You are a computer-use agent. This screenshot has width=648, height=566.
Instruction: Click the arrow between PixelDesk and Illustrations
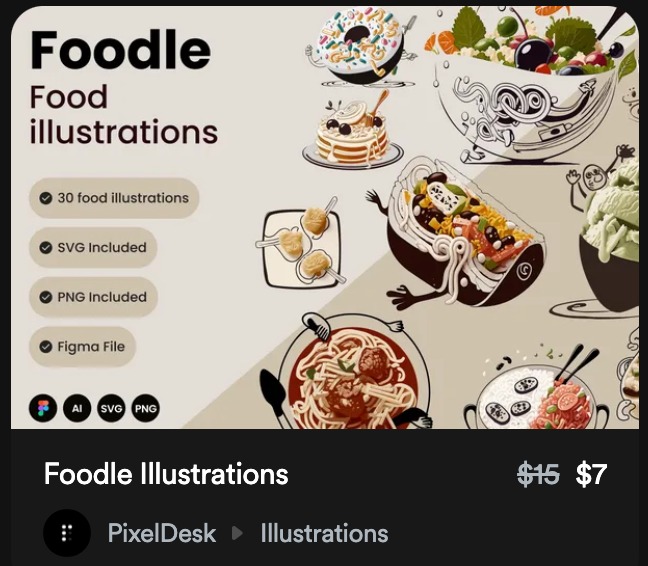(x=237, y=533)
